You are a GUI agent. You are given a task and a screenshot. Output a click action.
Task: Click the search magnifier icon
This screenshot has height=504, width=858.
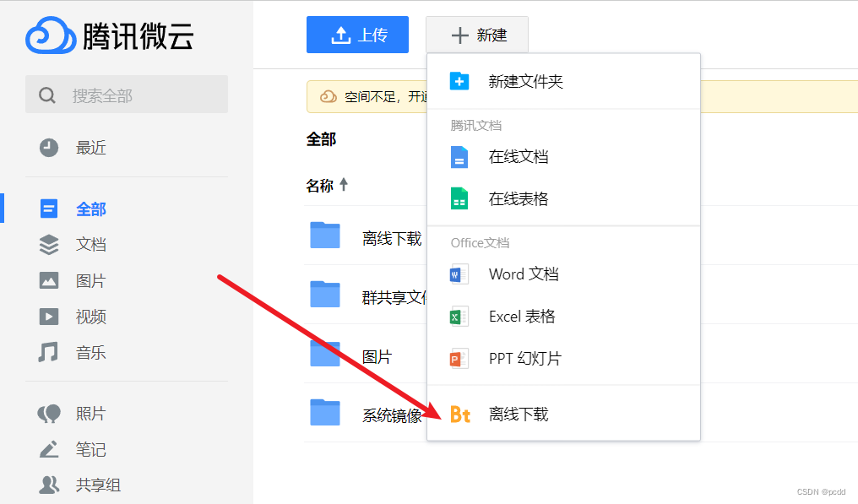47,95
